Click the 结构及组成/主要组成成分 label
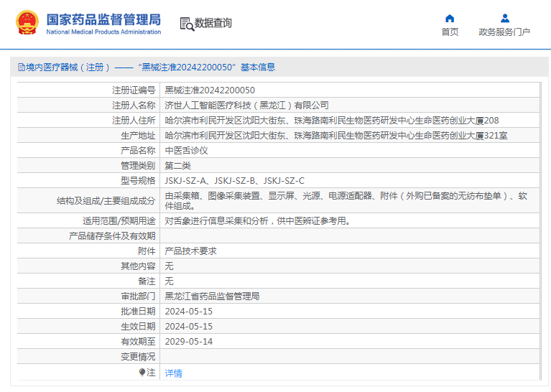Image resolution: width=551 pixels, height=392 pixels. tap(106, 201)
